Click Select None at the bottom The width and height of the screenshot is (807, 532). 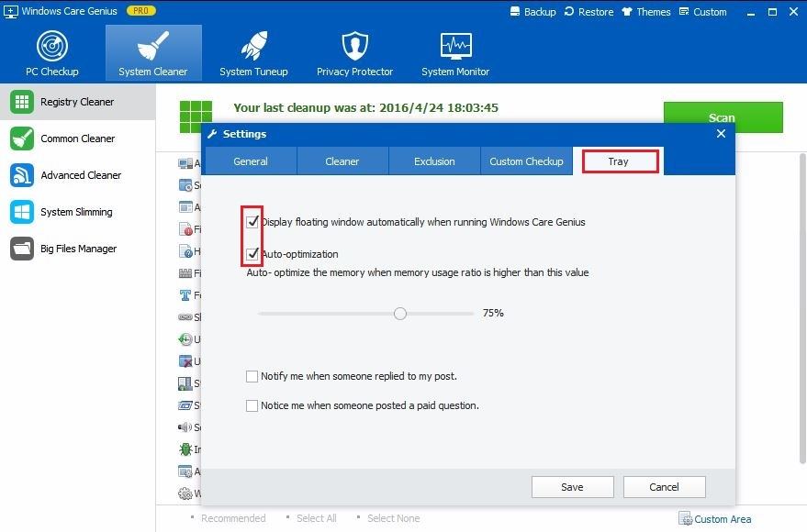pyautogui.click(x=393, y=518)
